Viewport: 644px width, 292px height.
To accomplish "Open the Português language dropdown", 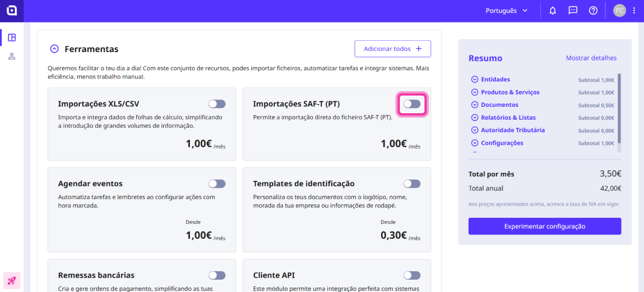I will click(507, 11).
